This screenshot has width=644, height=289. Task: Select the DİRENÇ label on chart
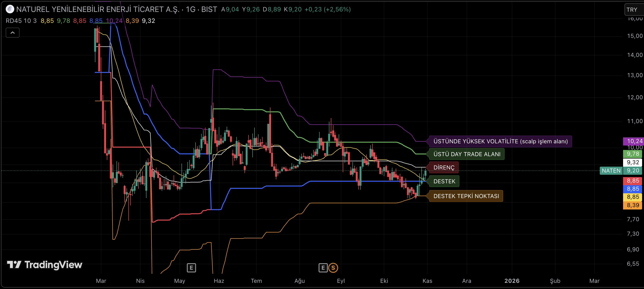pyautogui.click(x=444, y=167)
